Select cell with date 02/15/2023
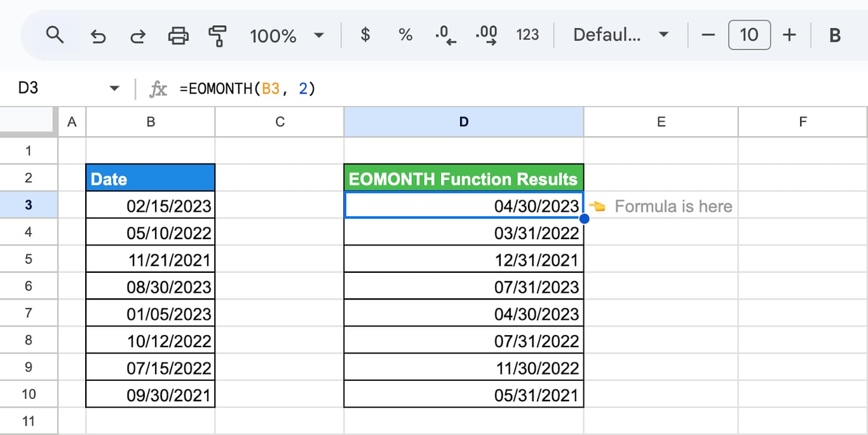868x435 pixels. 151,205
